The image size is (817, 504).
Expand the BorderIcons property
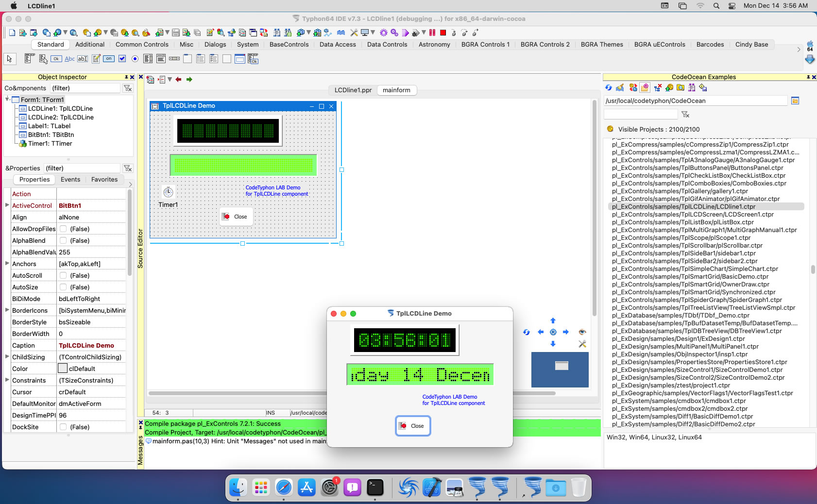pos(7,310)
